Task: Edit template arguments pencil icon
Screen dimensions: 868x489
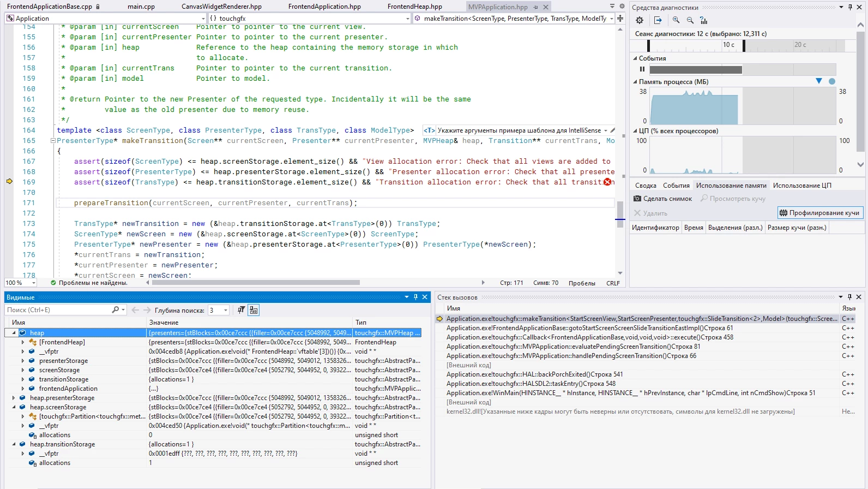Action: (613, 130)
